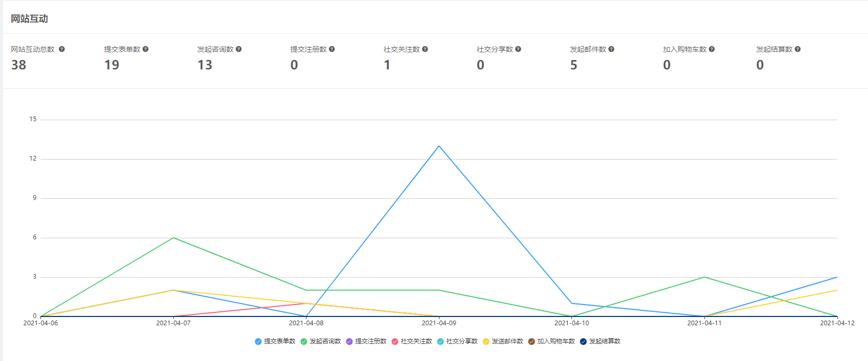
Task: Click the 提交表单数 value 19
Action: coord(112,65)
